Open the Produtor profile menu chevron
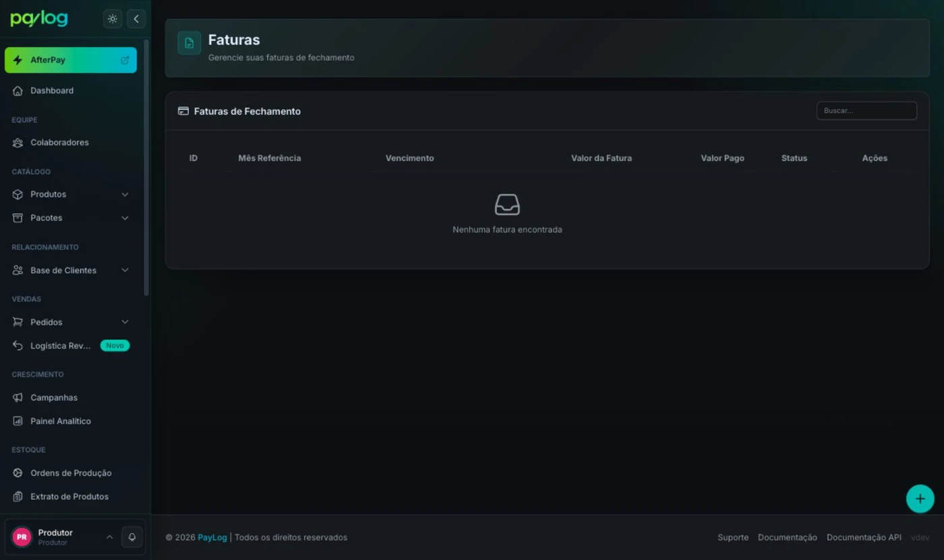The height and width of the screenshot is (560, 944). (x=109, y=537)
